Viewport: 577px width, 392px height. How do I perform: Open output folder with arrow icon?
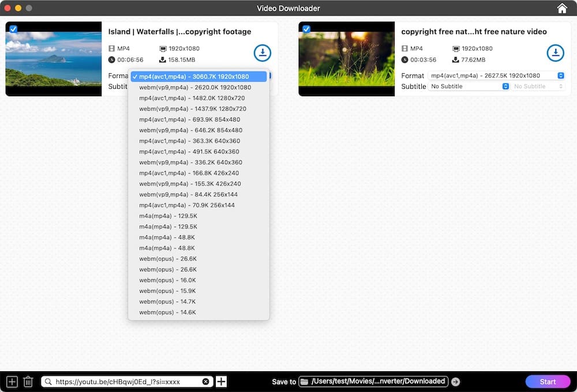[x=455, y=382]
